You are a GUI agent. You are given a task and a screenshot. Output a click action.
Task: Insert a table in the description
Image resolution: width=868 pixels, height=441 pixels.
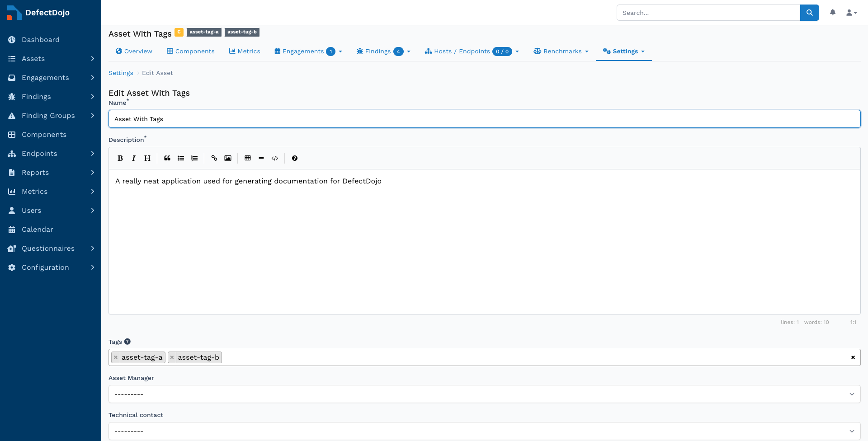248,158
